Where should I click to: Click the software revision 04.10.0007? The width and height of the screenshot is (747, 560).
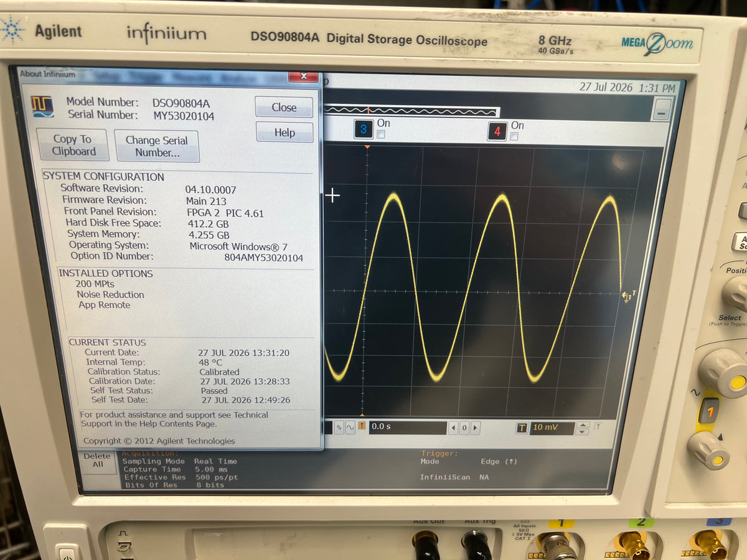pos(210,190)
